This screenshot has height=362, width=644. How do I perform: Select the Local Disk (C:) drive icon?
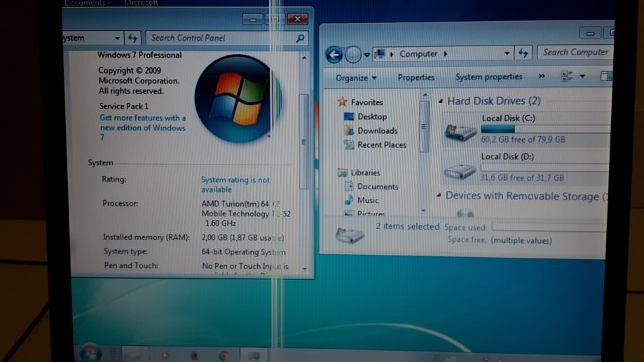pyautogui.click(x=460, y=132)
